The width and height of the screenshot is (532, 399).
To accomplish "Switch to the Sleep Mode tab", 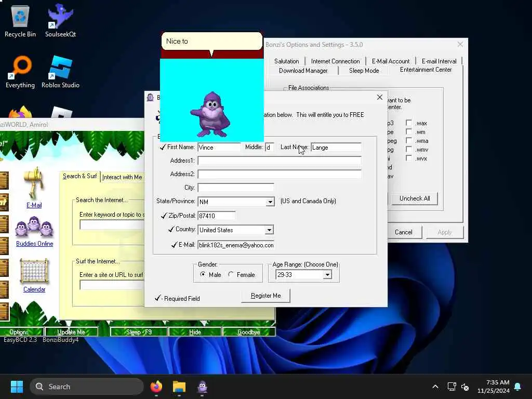I will 364,71.
